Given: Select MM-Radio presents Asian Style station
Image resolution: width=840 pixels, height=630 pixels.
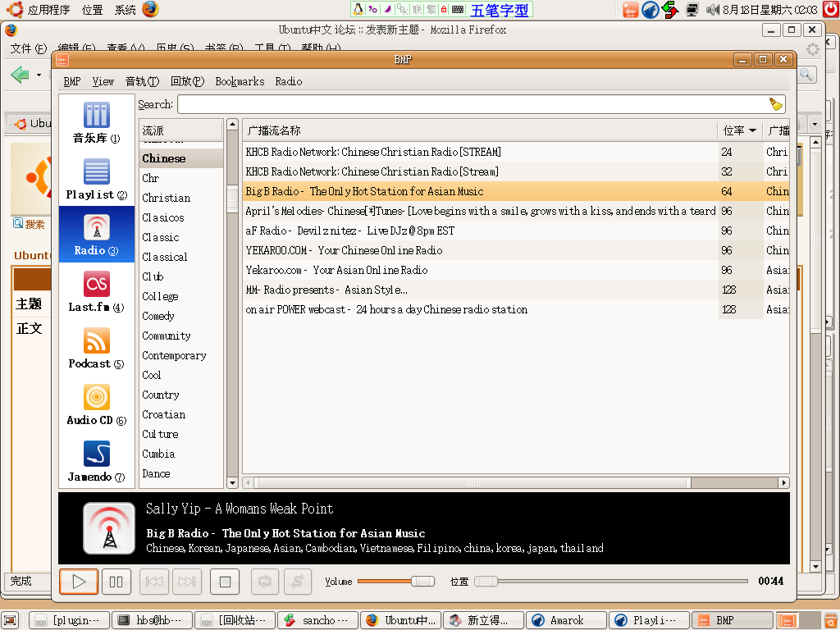Looking at the screenshot, I should (x=515, y=290).
